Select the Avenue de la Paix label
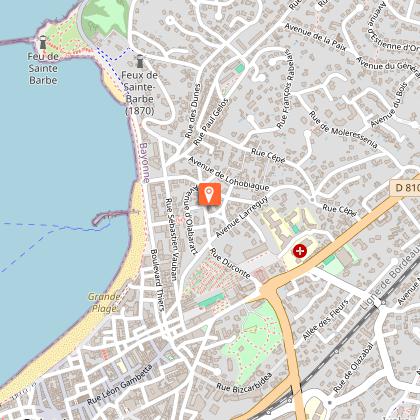This screenshot has height=420, width=420. pyautogui.click(x=315, y=37)
